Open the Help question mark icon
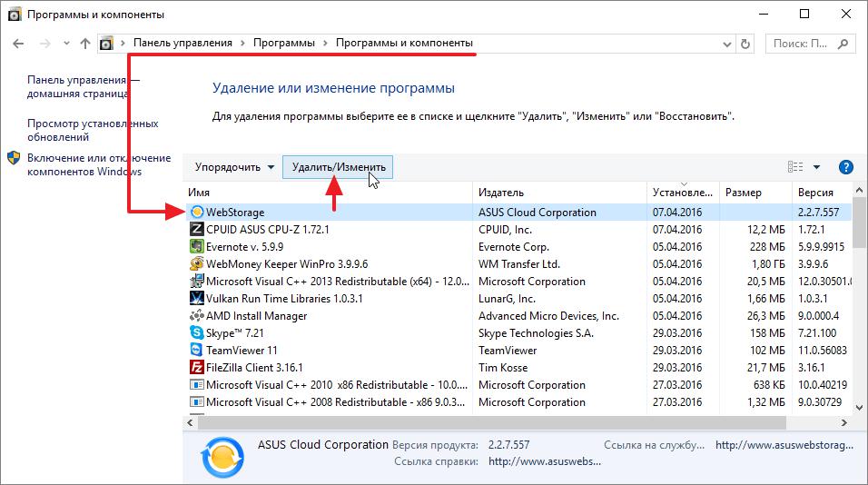 [x=846, y=166]
